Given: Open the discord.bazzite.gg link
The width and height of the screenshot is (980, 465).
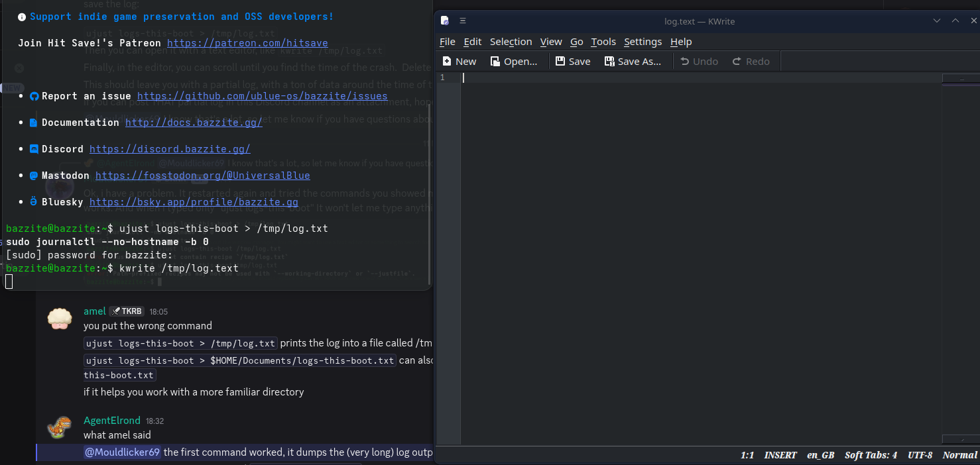Looking at the screenshot, I should coord(170,149).
